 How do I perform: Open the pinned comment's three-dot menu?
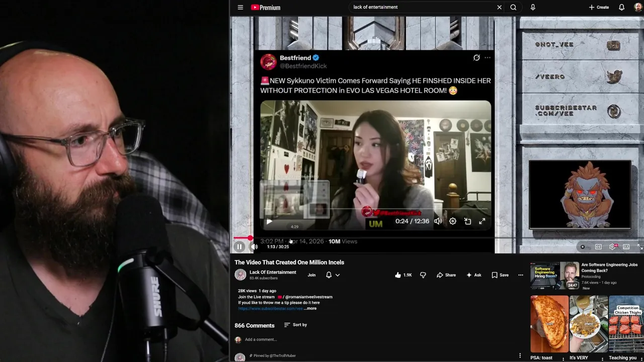(520, 355)
